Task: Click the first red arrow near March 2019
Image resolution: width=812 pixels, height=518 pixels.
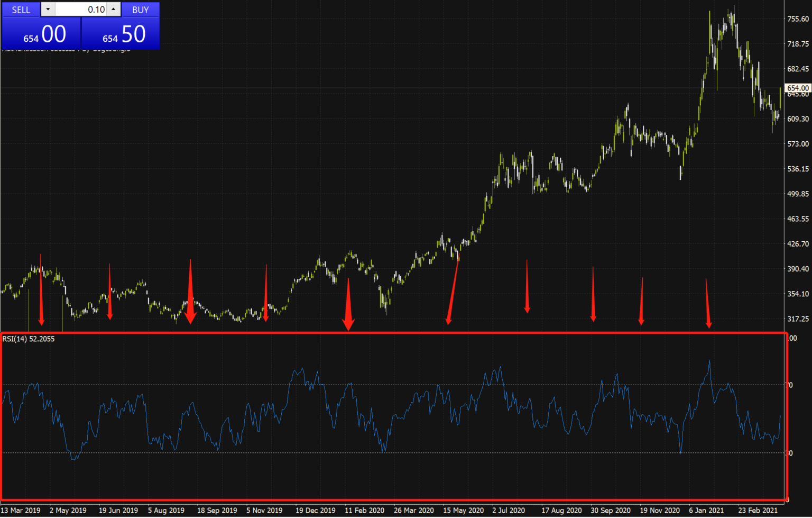Action: click(x=41, y=289)
